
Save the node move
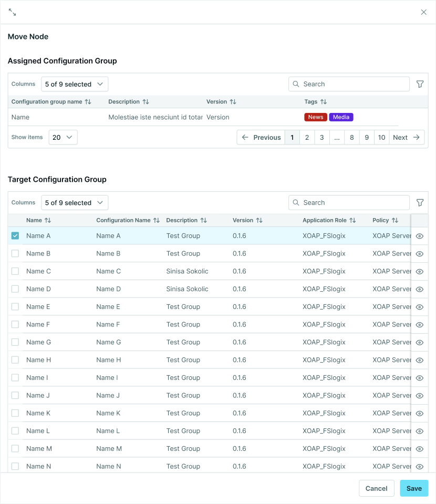click(x=414, y=488)
